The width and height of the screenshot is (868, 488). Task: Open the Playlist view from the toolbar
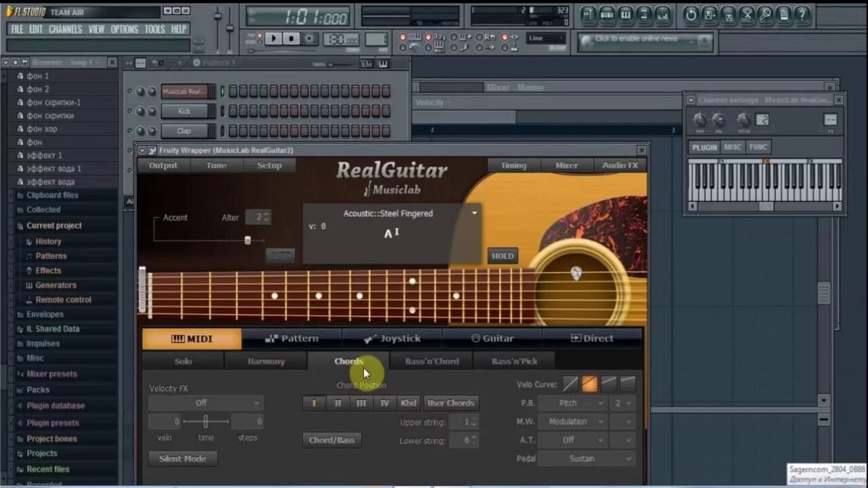click(x=589, y=14)
